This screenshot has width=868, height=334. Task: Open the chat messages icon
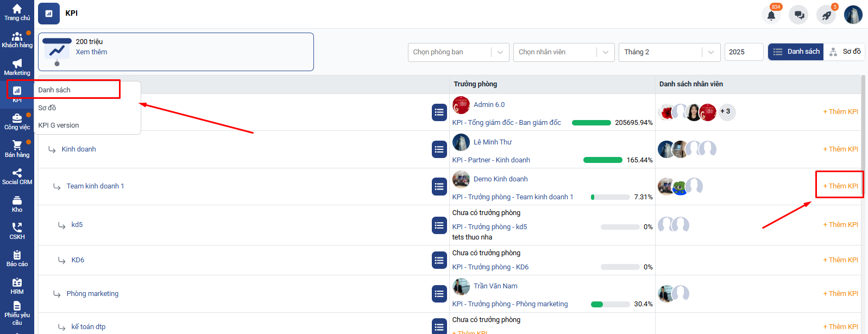798,15
